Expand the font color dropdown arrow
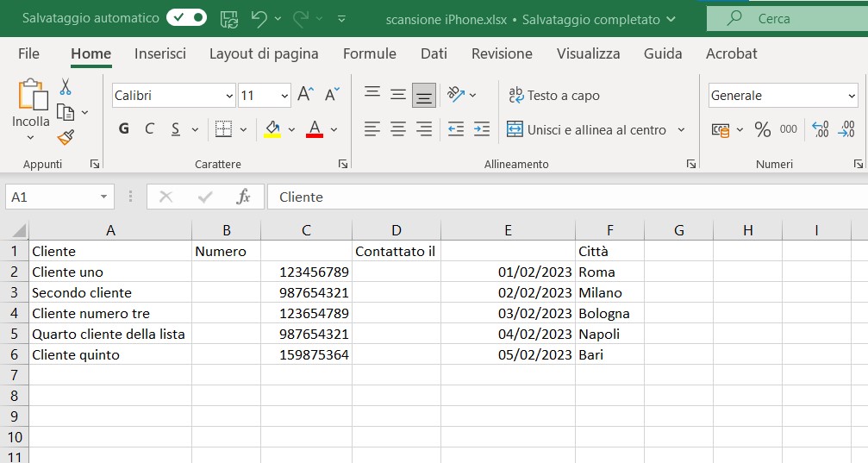The height and width of the screenshot is (463, 868). 334,129
